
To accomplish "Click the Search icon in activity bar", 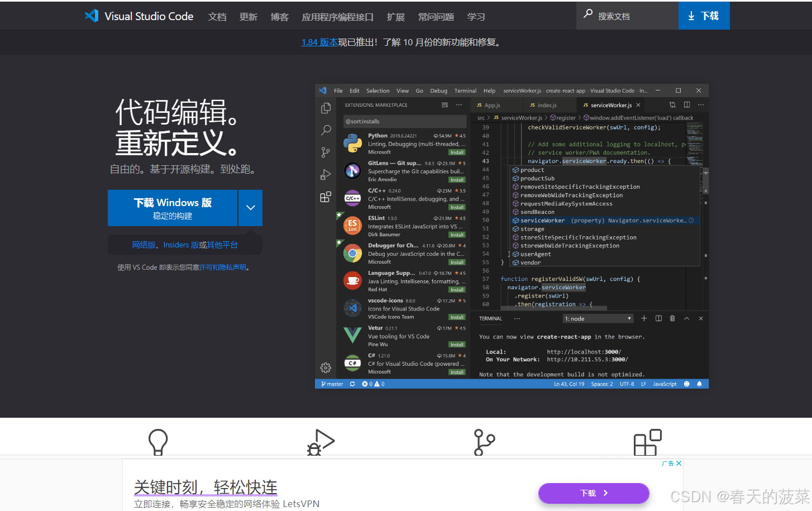I will 326,130.
